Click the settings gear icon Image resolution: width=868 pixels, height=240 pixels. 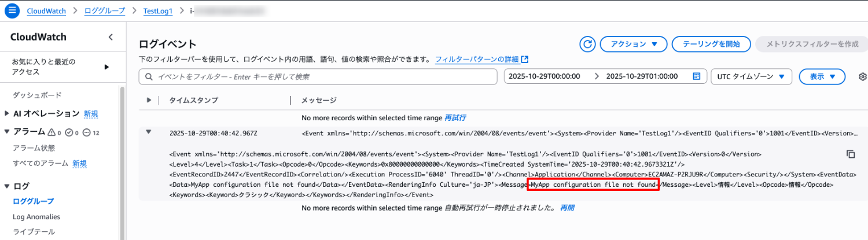(x=862, y=76)
